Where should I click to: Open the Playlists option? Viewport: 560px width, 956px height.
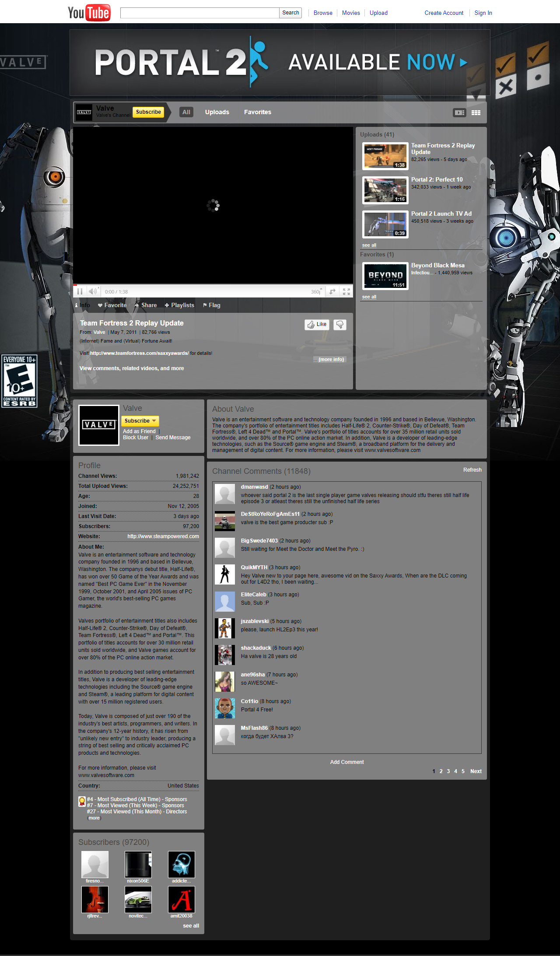tap(179, 305)
